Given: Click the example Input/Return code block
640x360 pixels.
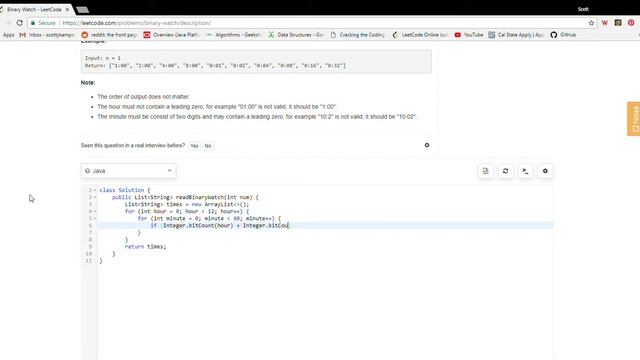Looking at the screenshot, I should [x=256, y=62].
